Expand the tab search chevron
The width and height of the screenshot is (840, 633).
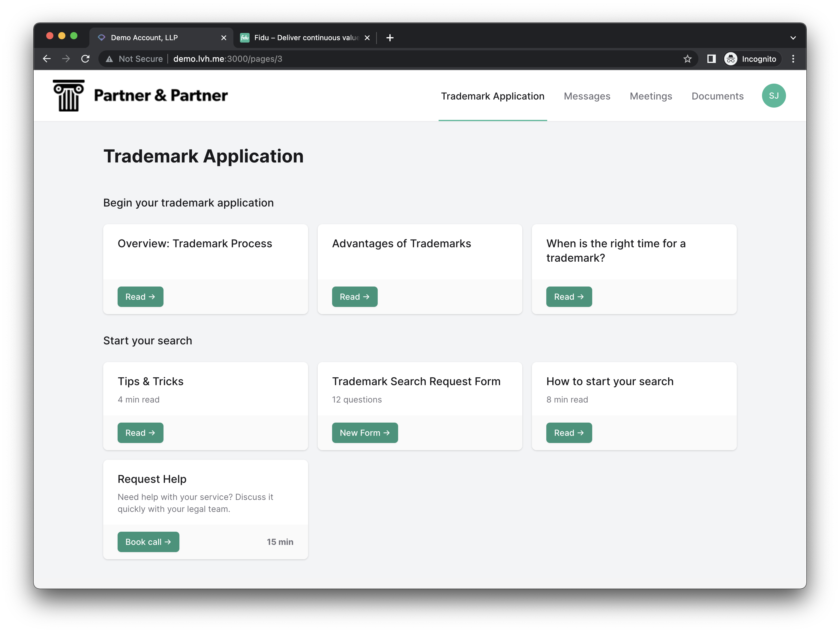pos(793,37)
